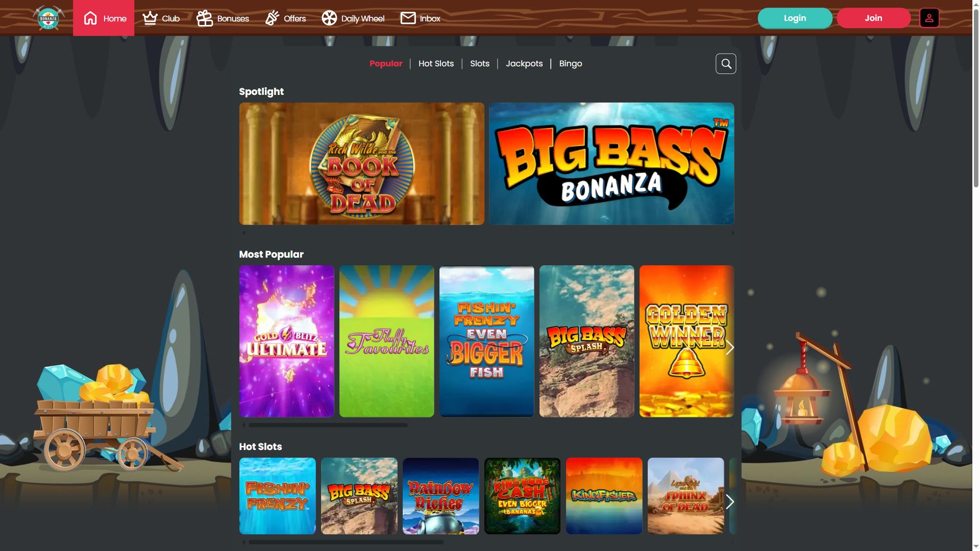Open Fishin' Frenzy Even Bigger Fish
Image resolution: width=980 pixels, height=551 pixels.
click(486, 341)
